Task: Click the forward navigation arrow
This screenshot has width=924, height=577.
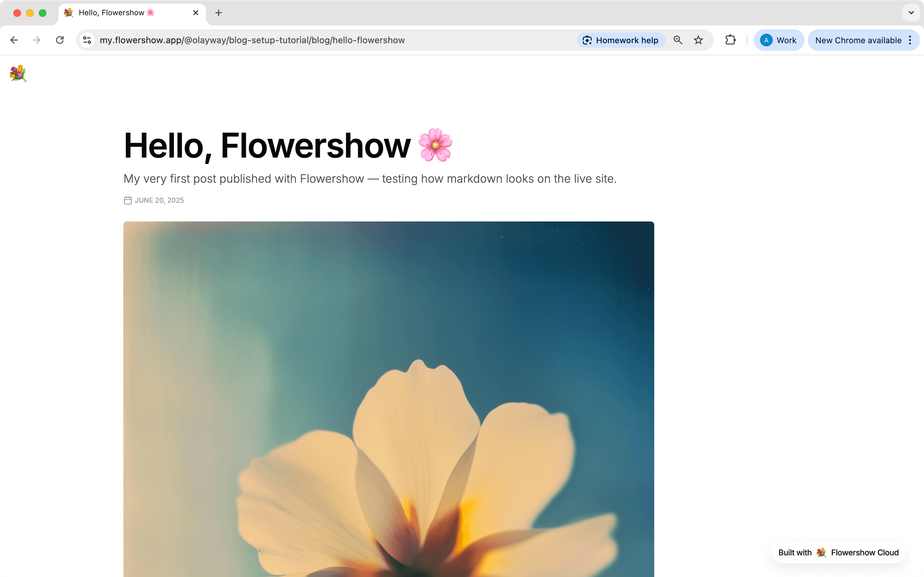Action: [37, 40]
